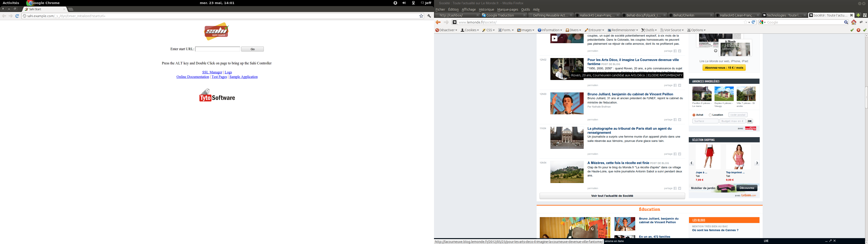Screen dimensions: 868x244
Task: Open Firefox Fichier menu
Action: tap(440, 9)
